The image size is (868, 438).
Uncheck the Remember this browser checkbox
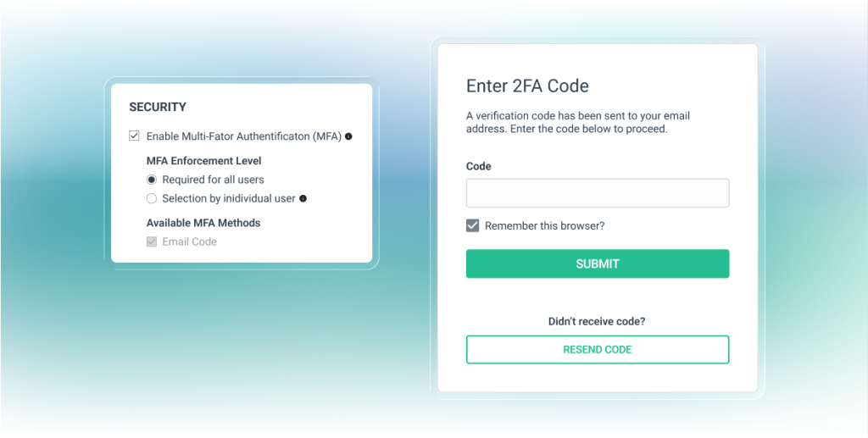[473, 226]
